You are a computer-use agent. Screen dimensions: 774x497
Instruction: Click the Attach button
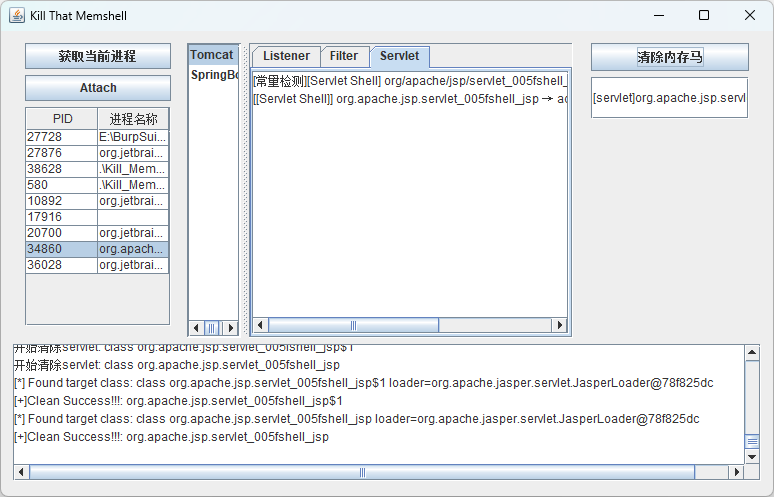[x=98, y=88]
